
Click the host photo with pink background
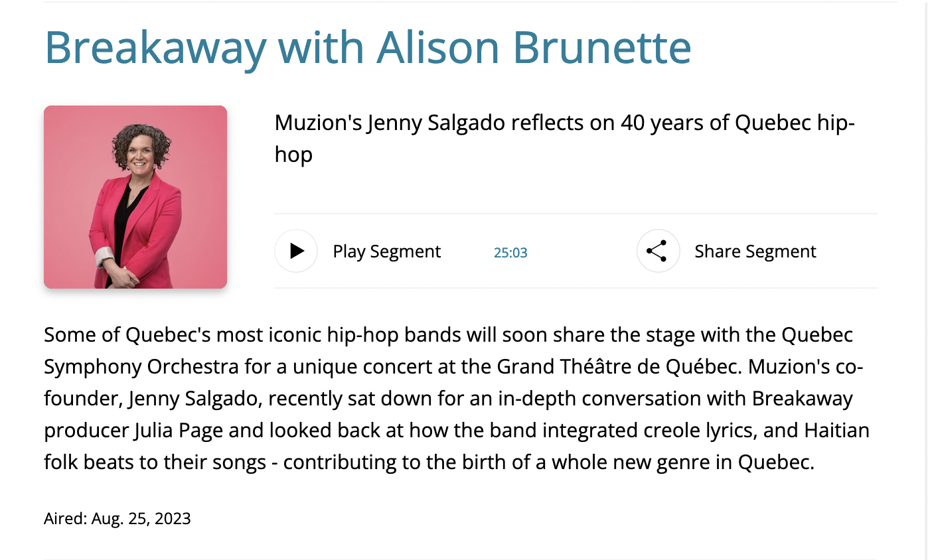pyautogui.click(x=135, y=197)
